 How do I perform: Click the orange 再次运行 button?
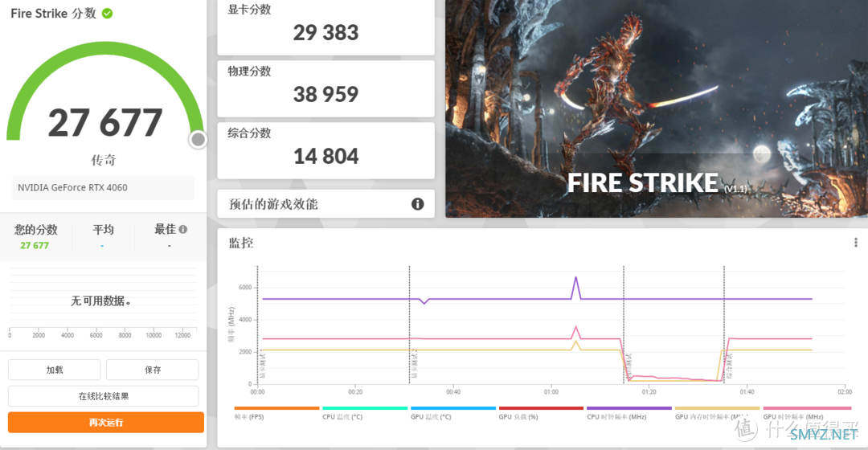pyautogui.click(x=106, y=423)
